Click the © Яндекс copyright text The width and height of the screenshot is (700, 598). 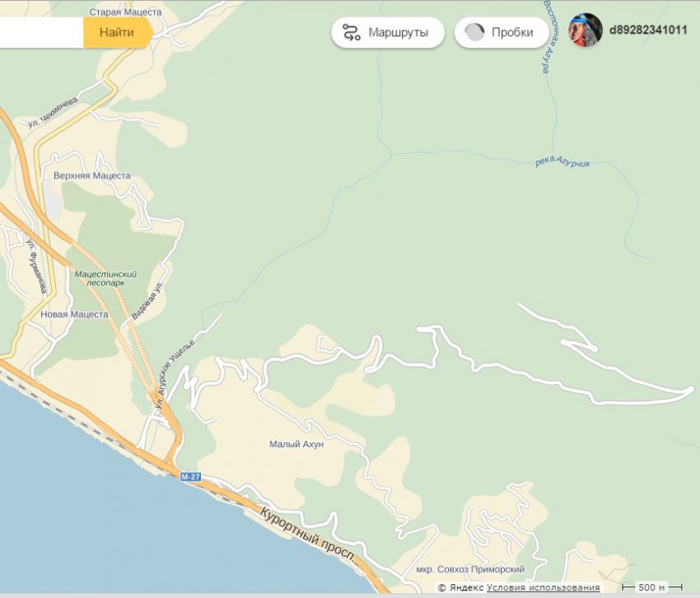coord(460,587)
